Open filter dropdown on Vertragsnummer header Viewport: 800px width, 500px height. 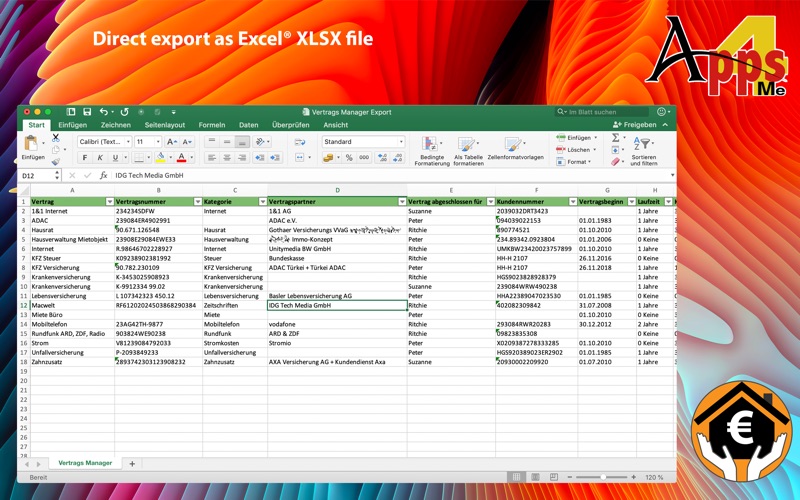197,202
